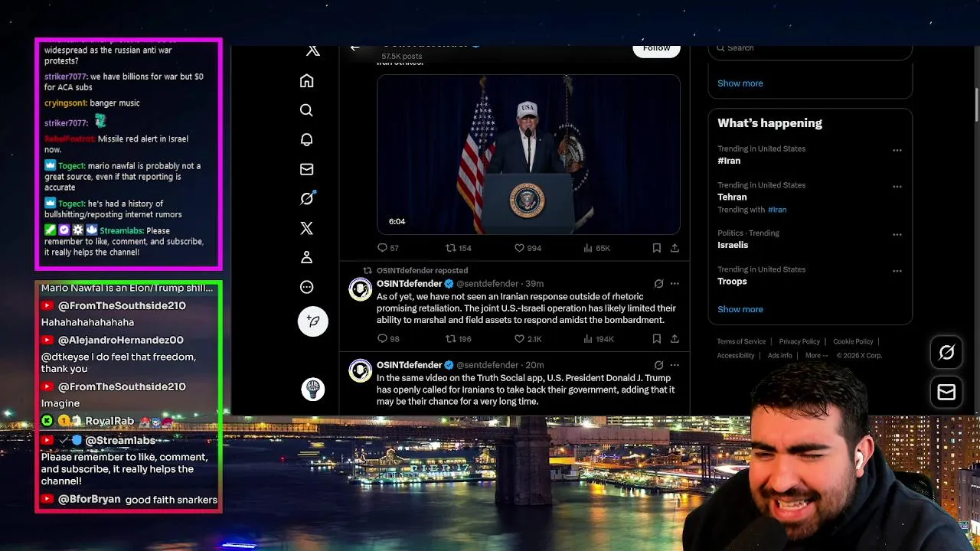Open account avatar at sidebar bottom
The image size is (980, 551).
(312, 389)
